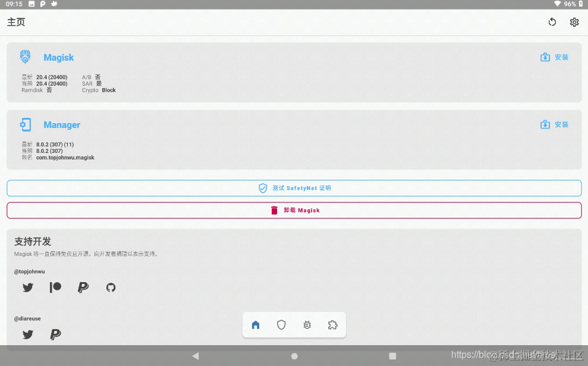The image size is (588, 366).
Task: Open topjohnwu's Patreon link
Action: point(55,287)
